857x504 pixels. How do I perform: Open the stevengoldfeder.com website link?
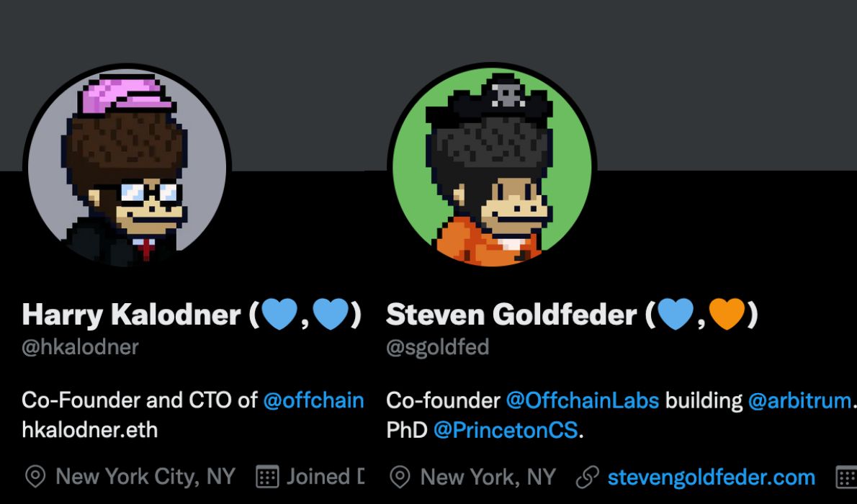(x=711, y=477)
